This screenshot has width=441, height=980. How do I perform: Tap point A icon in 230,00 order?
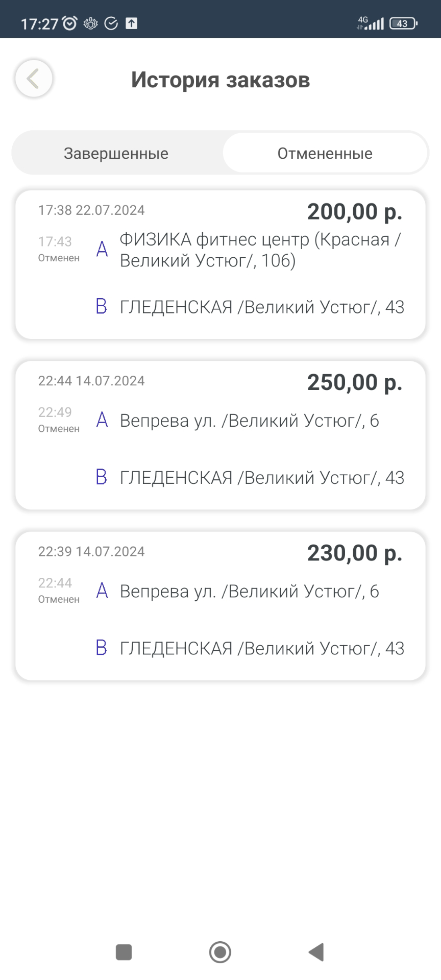tap(102, 591)
